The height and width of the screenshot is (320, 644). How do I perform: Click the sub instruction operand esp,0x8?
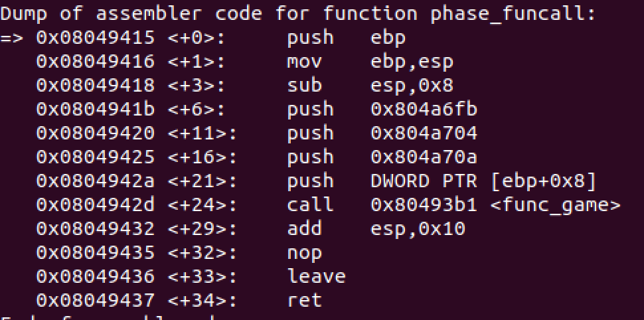click(412, 86)
